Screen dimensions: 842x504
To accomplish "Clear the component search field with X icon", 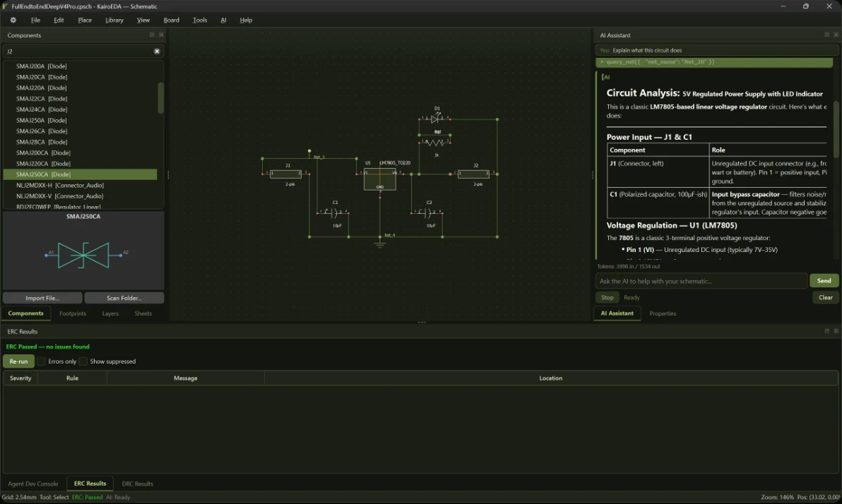I will pyautogui.click(x=157, y=51).
